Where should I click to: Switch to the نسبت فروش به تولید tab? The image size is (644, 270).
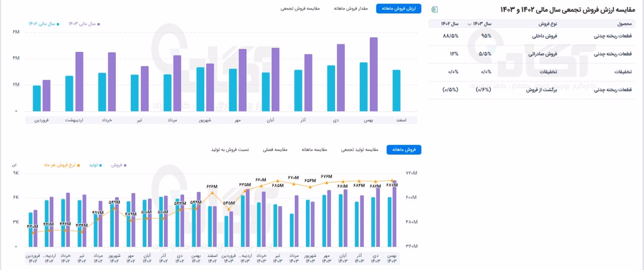pos(229,150)
